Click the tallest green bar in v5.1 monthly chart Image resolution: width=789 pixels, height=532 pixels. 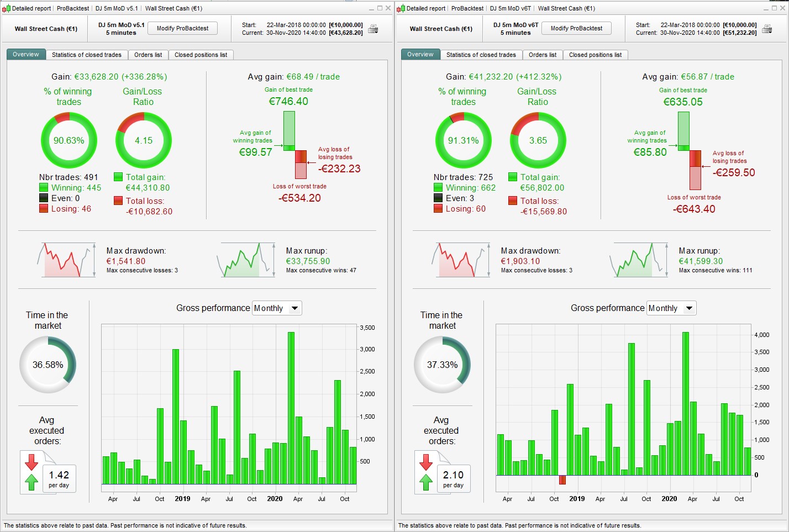click(x=291, y=408)
